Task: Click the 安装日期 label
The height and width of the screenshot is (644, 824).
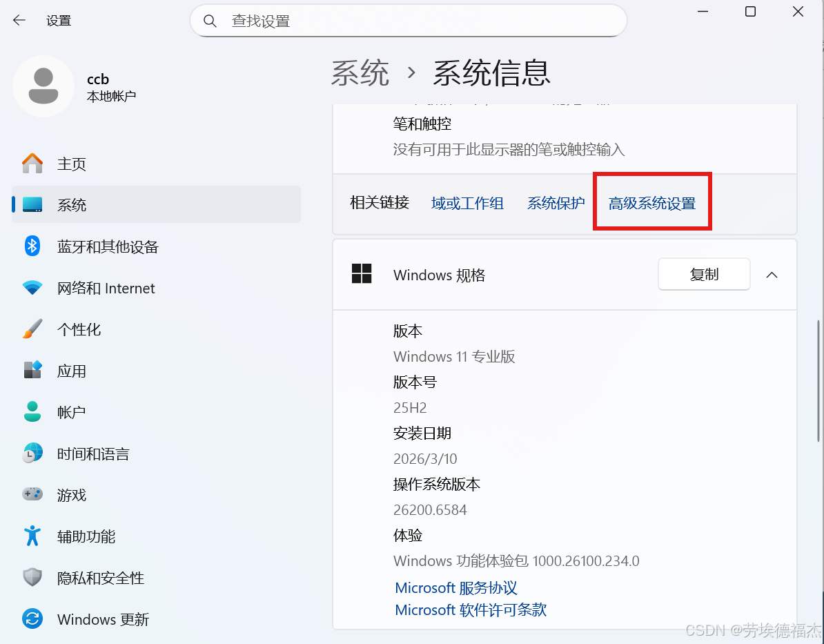Action: pos(422,433)
